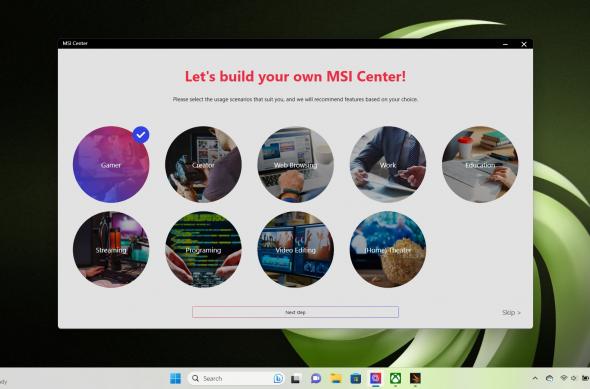Viewport: 590px width, 389px height.
Task: Open Task View on the taskbar
Action: [296, 378]
